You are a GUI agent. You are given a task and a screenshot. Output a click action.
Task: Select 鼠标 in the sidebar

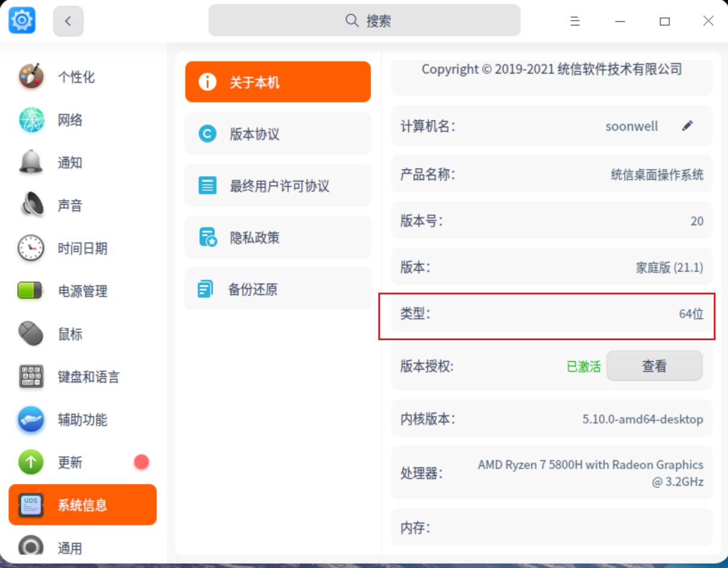tap(83, 334)
